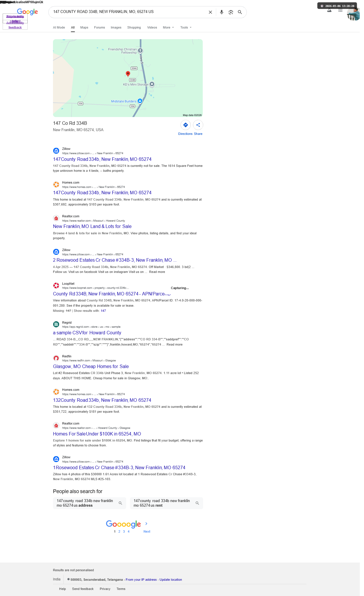This screenshot has height=596, width=364.
Task: Switch to the Forums tab
Action: [99, 28]
